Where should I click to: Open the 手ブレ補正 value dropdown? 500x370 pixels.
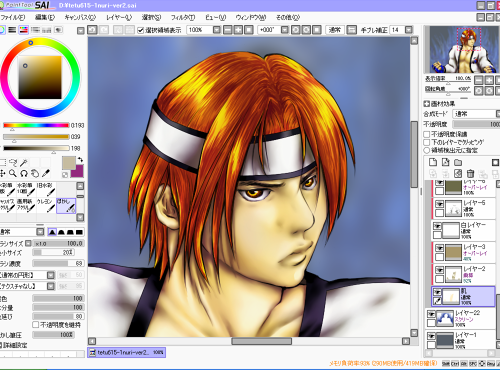click(409, 30)
